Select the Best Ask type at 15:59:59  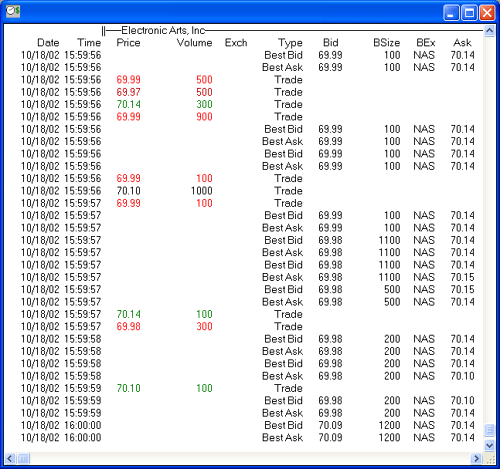283,413
